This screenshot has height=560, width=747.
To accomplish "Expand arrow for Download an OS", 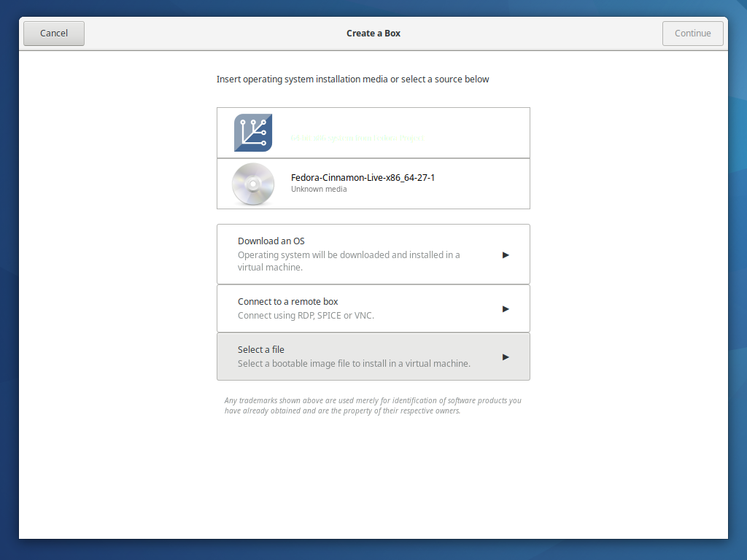I will click(506, 255).
